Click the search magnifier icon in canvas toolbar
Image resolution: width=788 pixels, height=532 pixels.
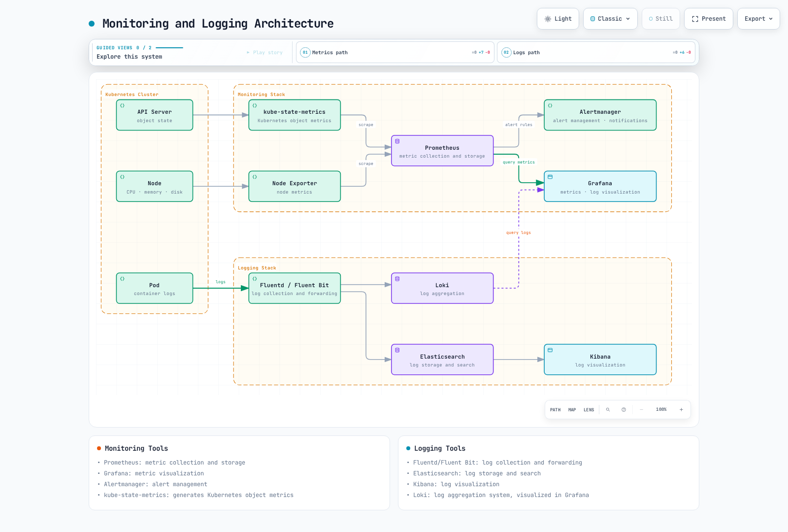608,410
